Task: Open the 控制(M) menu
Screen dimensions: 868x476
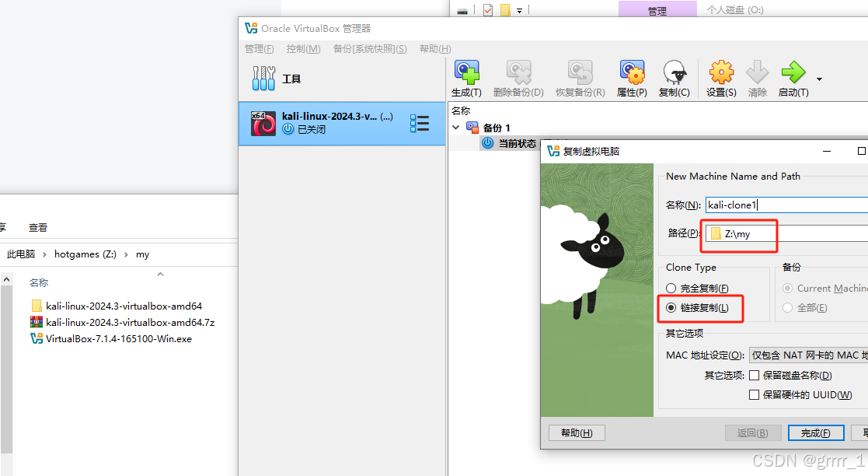Action: tap(303, 49)
